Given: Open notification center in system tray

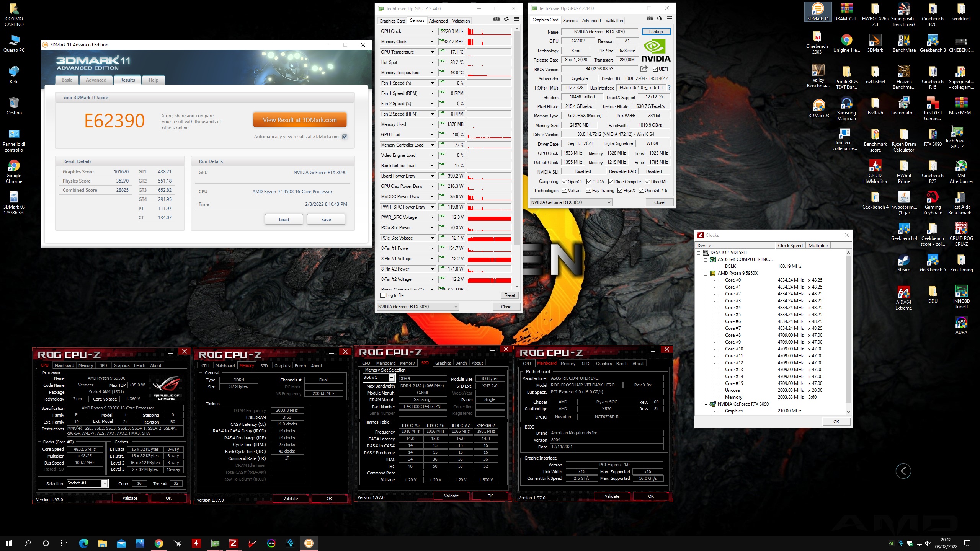Looking at the screenshot, I should (x=967, y=543).
